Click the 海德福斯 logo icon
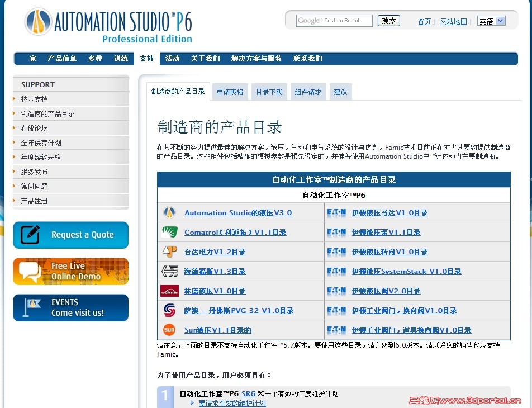This screenshot has height=408, width=532. tap(169, 271)
